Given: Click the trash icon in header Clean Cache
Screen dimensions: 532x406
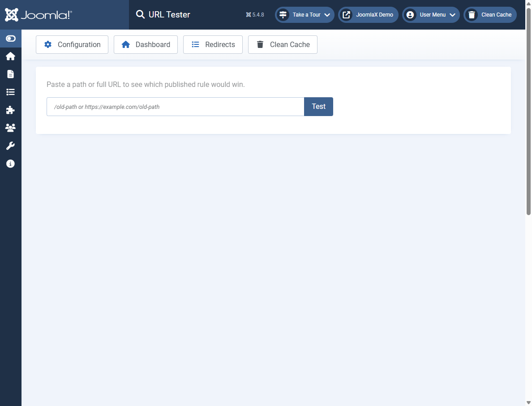Looking at the screenshot, I should tap(472, 15).
